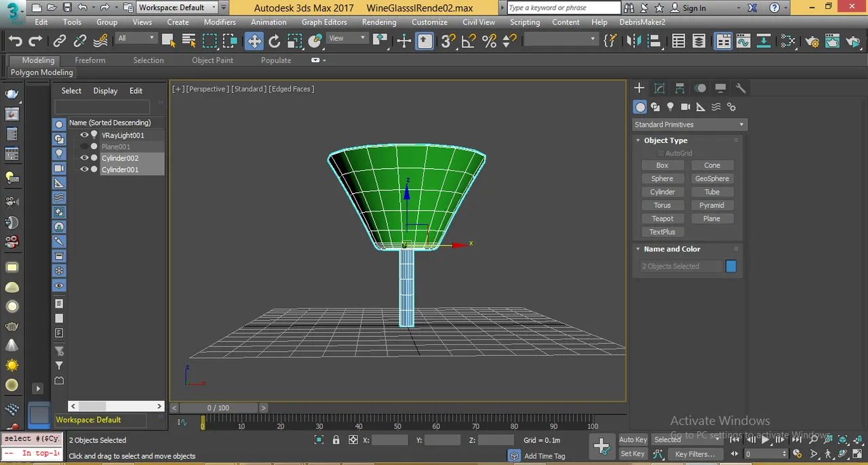Toggle the 3D Snaps button
Image resolution: width=868 pixels, height=465 pixels.
pyautogui.click(x=448, y=41)
